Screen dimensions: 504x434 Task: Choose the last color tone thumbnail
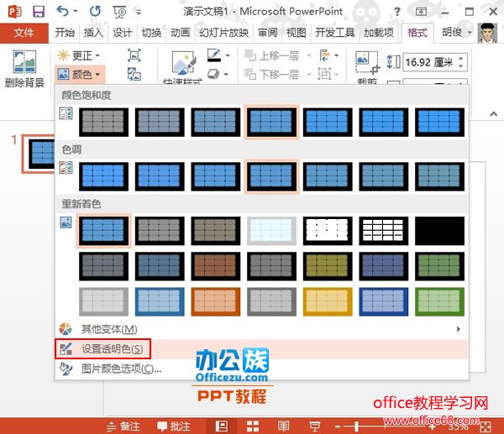(x=439, y=176)
